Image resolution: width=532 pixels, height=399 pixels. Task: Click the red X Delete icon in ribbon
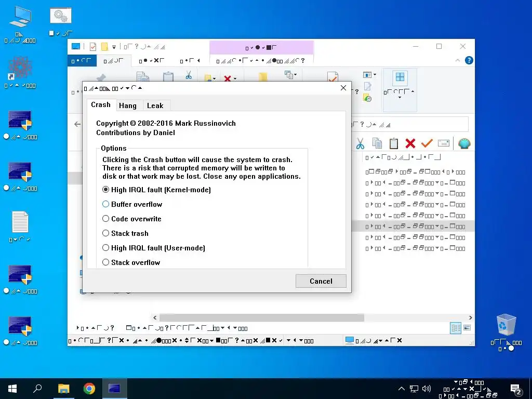[x=228, y=78]
